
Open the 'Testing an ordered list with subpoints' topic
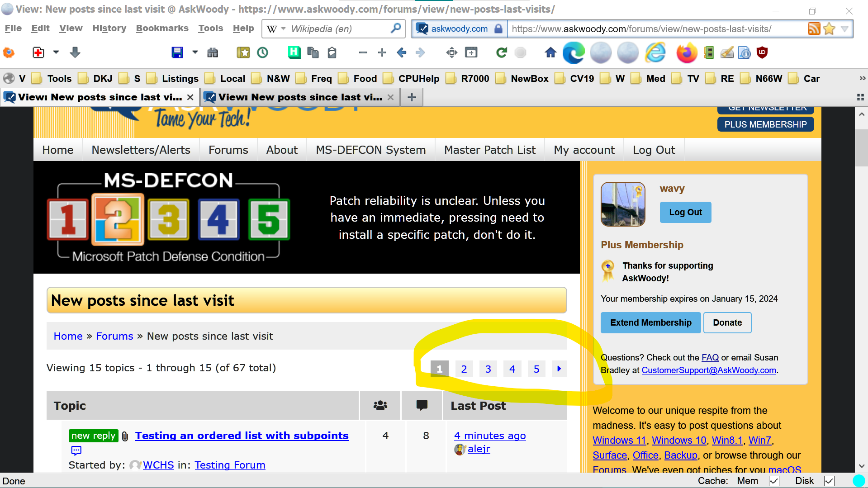click(242, 436)
